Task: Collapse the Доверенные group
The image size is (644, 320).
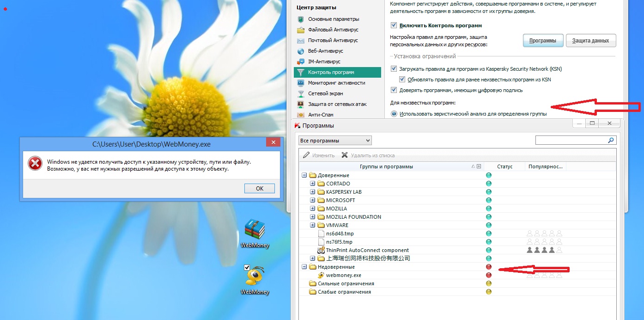Action: [x=304, y=175]
